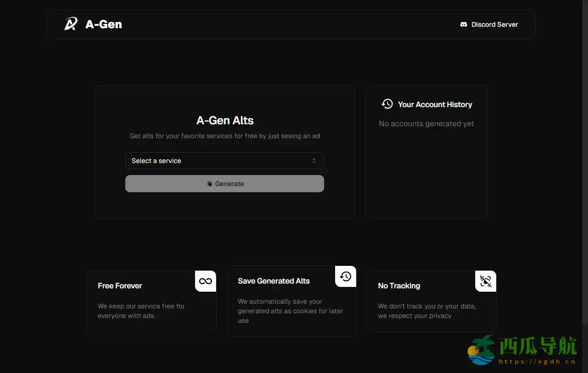Click the chevron arrows in the service selector
Image resolution: width=588 pixels, height=373 pixels.
(x=314, y=161)
